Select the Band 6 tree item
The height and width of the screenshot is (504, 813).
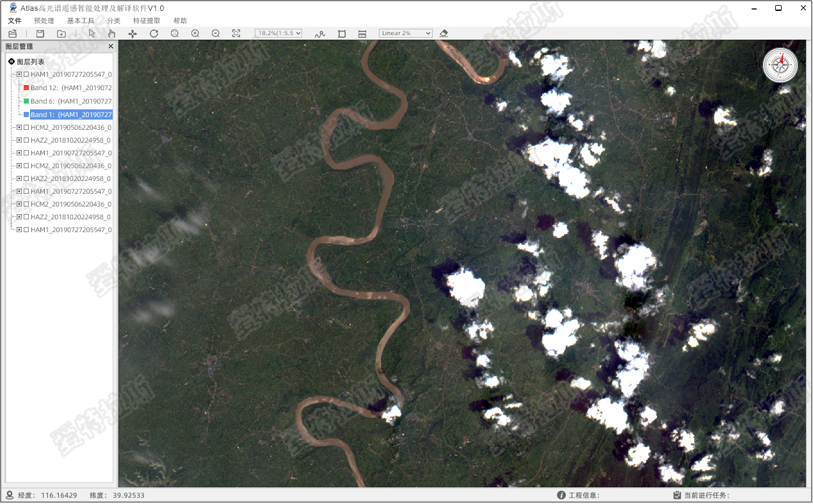(x=70, y=102)
